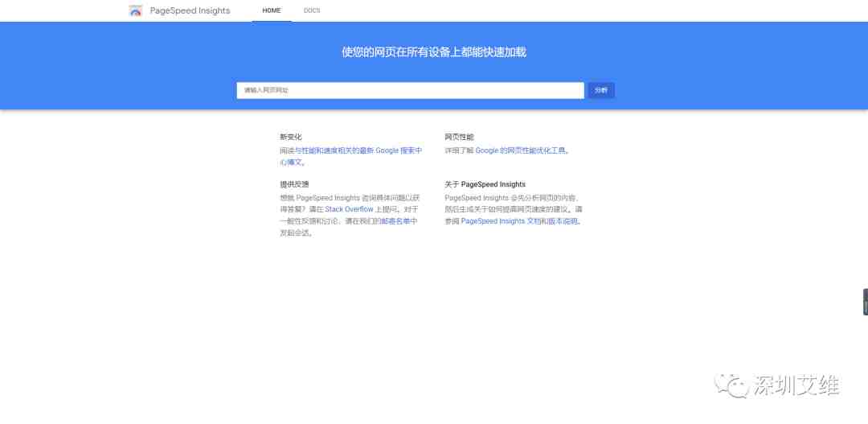868x424 pixels.
Task: Click the 深圳艾维 watermark text
Action: 796,385
